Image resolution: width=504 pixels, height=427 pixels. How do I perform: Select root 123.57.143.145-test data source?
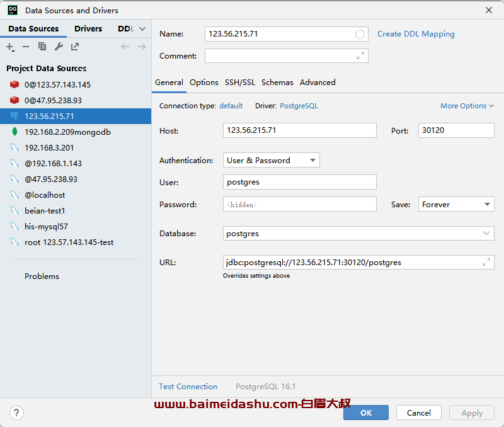click(76, 242)
